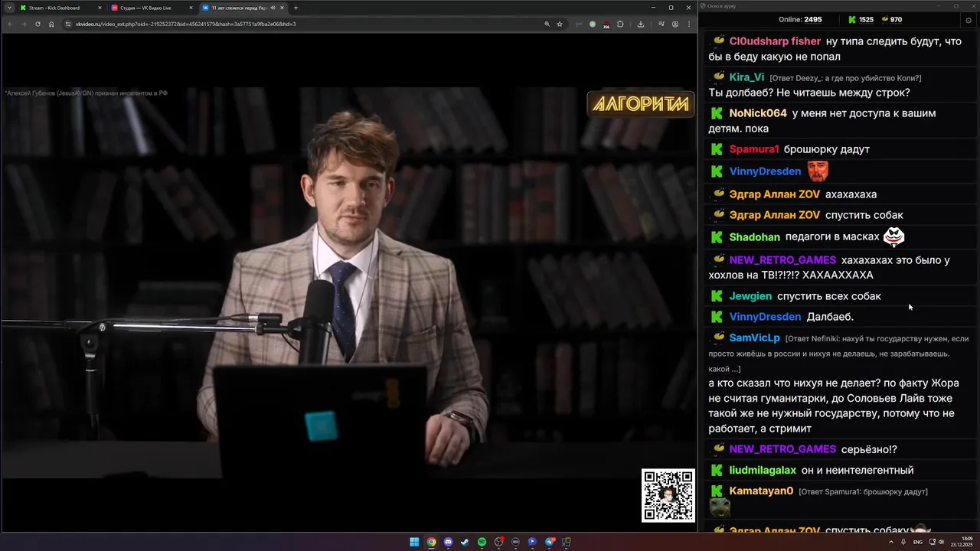Image resolution: width=980 pixels, height=551 pixels.
Task: Open chat settings gear in the chat window
Action: tap(969, 20)
